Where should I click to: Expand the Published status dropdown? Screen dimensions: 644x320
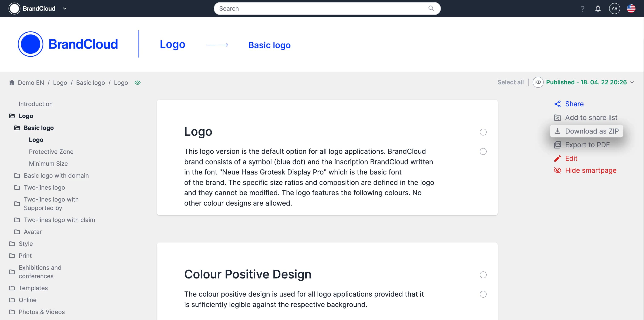tap(632, 82)
